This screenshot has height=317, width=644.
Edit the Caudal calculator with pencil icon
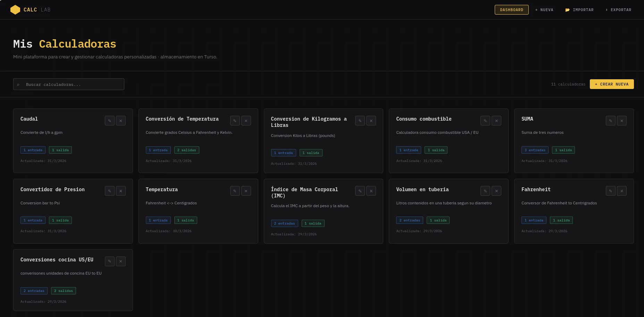click(x=110, y=121)
